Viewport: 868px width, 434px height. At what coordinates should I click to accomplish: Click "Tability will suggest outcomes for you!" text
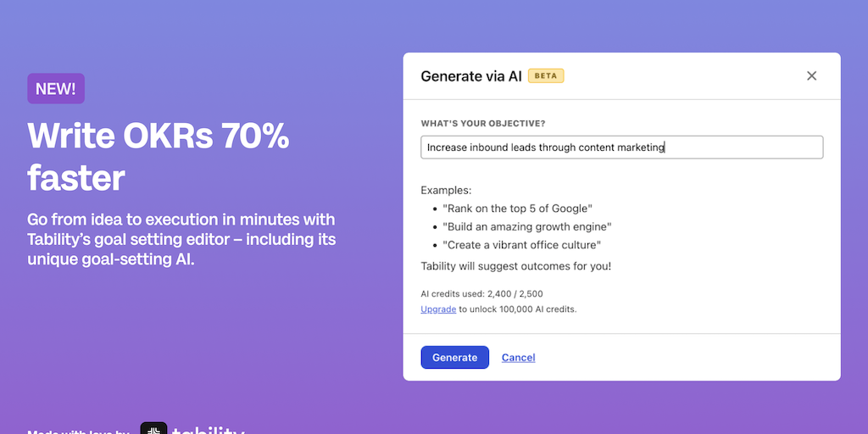click(x=515, y=266)
